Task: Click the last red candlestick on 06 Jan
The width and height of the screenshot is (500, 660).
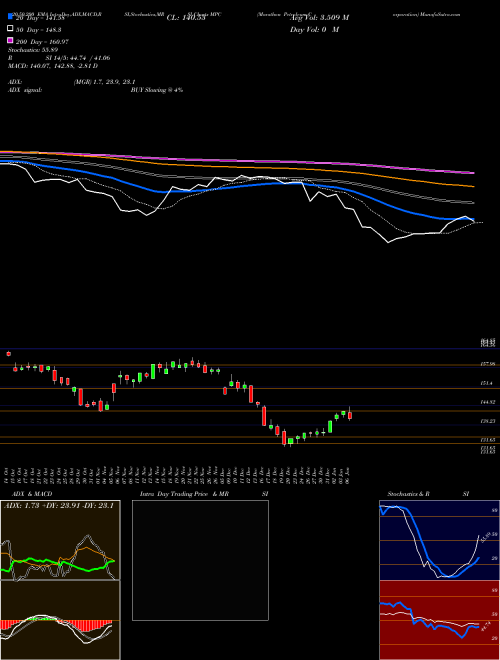Action: point(350,415)
